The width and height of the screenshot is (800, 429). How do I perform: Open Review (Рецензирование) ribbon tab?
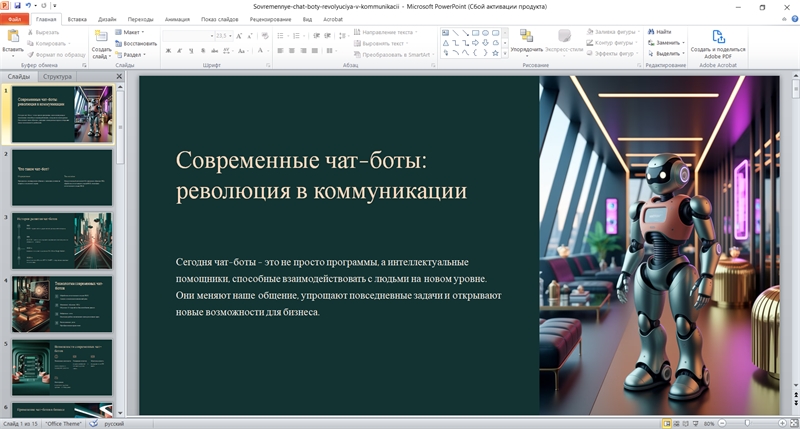click(270, 19)
